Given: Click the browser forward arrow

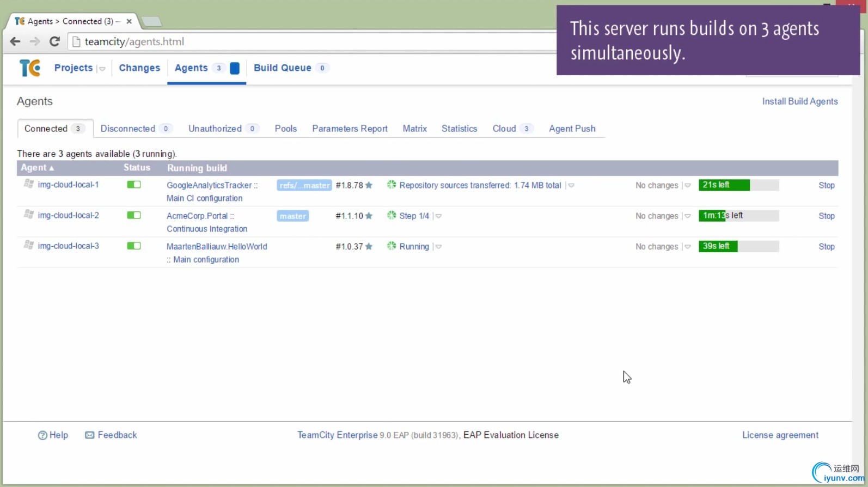Looking at the screenshot, I should (35, 41).
